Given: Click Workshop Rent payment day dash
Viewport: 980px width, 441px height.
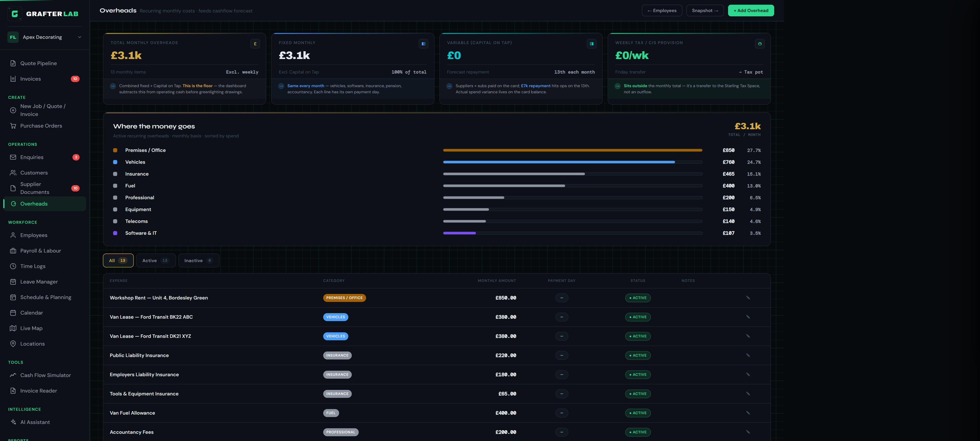Looking at the screenshot, I should [x=561, y=298].
